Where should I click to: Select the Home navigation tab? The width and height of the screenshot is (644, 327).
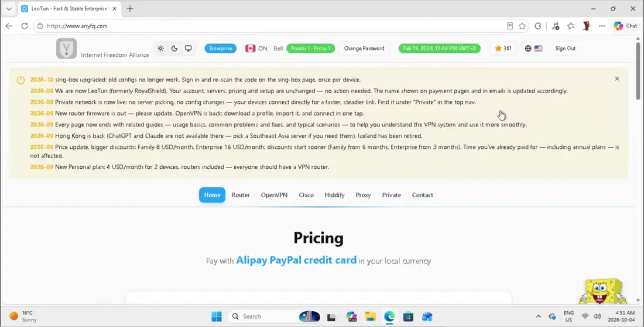click(x=213, y=195)
